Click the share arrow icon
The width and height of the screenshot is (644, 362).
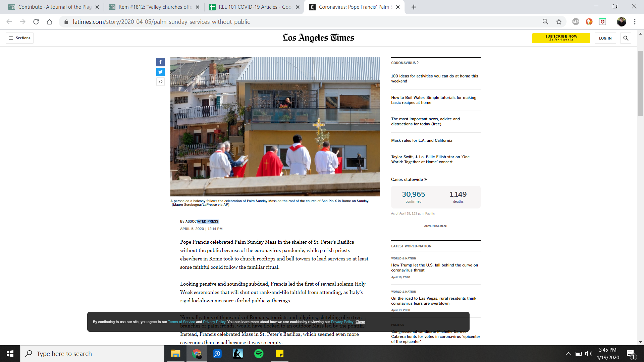tap(160, 82)
